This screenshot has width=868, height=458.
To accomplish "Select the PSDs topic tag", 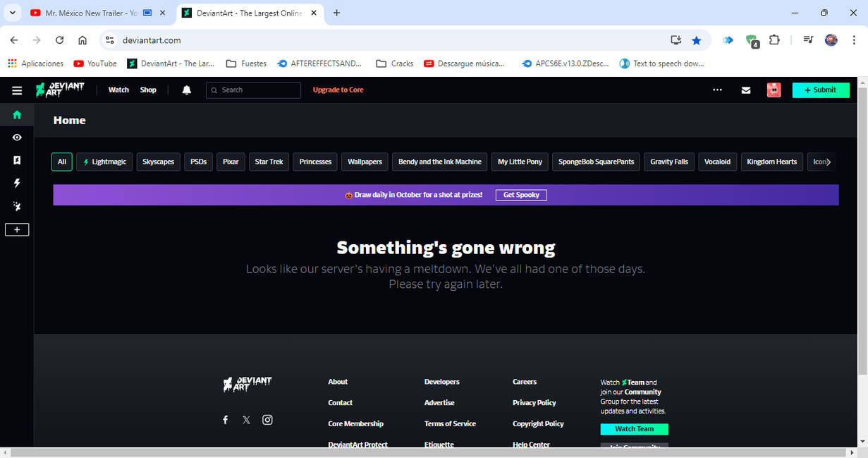I will tap(199, 162).
